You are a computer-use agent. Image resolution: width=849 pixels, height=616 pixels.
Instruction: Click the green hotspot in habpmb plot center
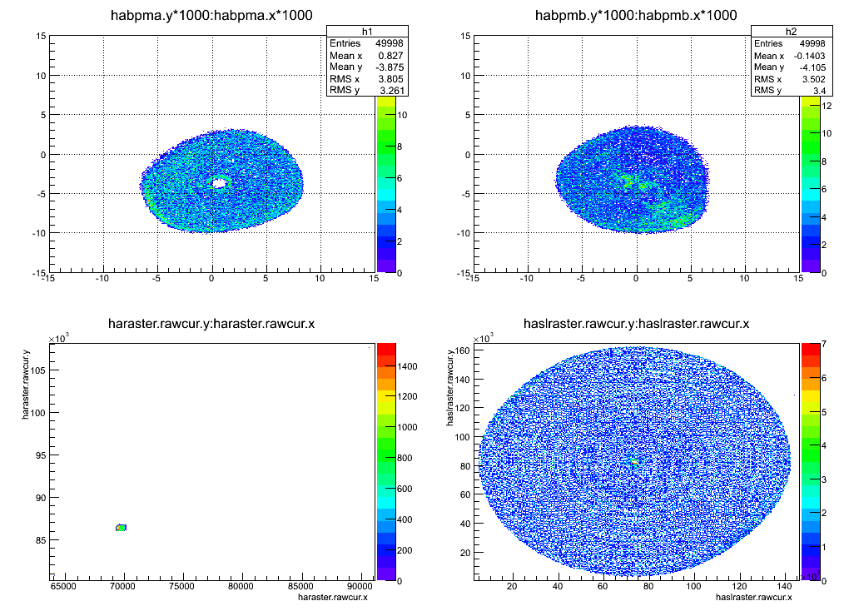627,181
